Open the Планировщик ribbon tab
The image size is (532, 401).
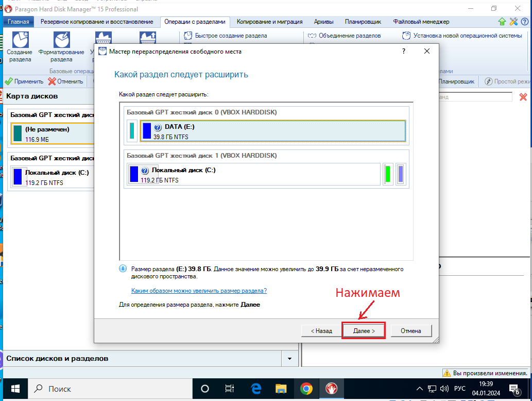(363, 22)
